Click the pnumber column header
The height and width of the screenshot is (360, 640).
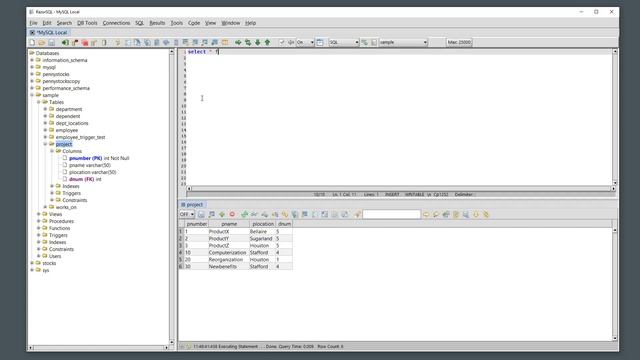click(x=197, y=224)
